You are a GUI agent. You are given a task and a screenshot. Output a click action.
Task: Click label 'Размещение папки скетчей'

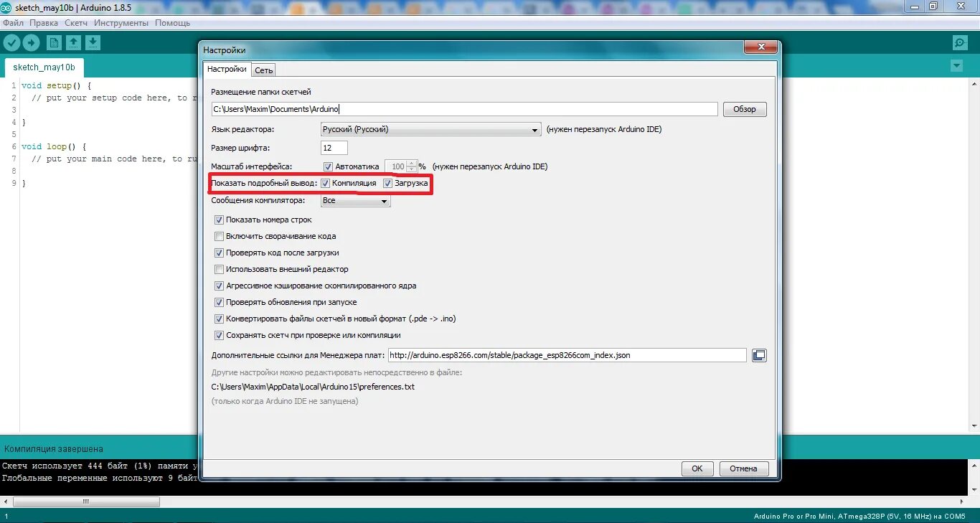click(261, 92)
